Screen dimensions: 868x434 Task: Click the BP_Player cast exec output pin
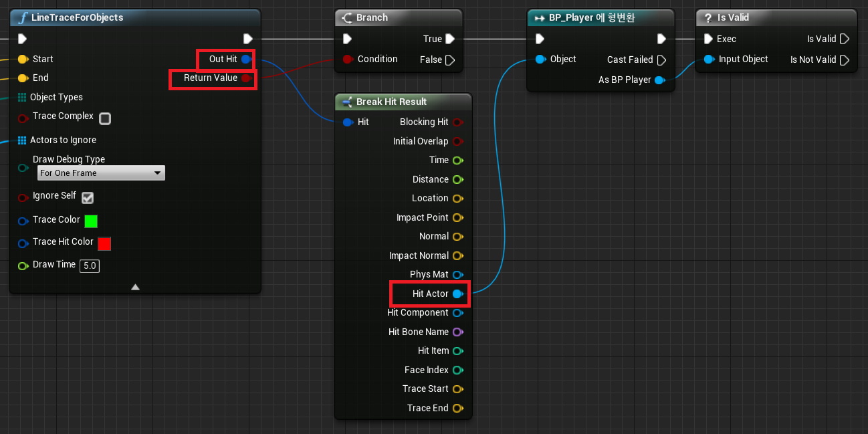click(661, 39)
